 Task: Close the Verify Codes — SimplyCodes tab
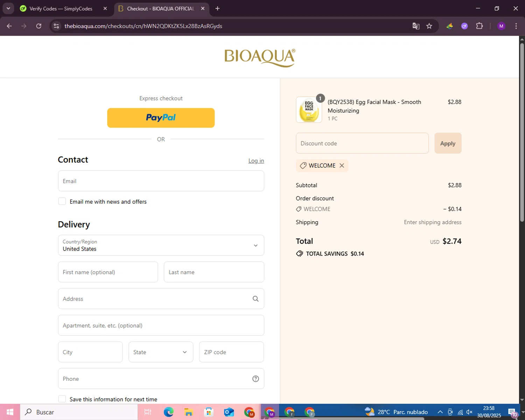105,8
